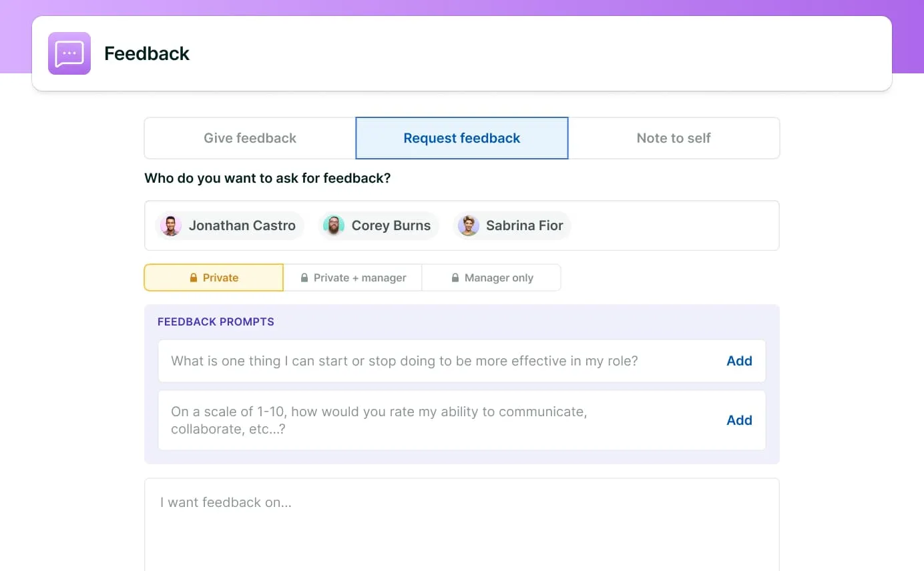This screenshot has width=924, height=571.
Task: Click Jonathan Castro's avatar photo
Action: [x=171, y=225]
